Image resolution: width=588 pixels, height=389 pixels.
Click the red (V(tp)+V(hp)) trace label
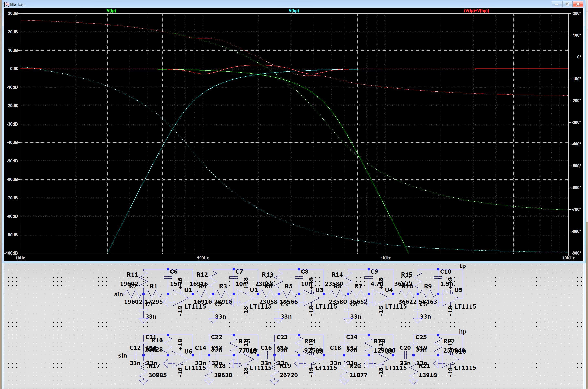[x=476, y=11]
